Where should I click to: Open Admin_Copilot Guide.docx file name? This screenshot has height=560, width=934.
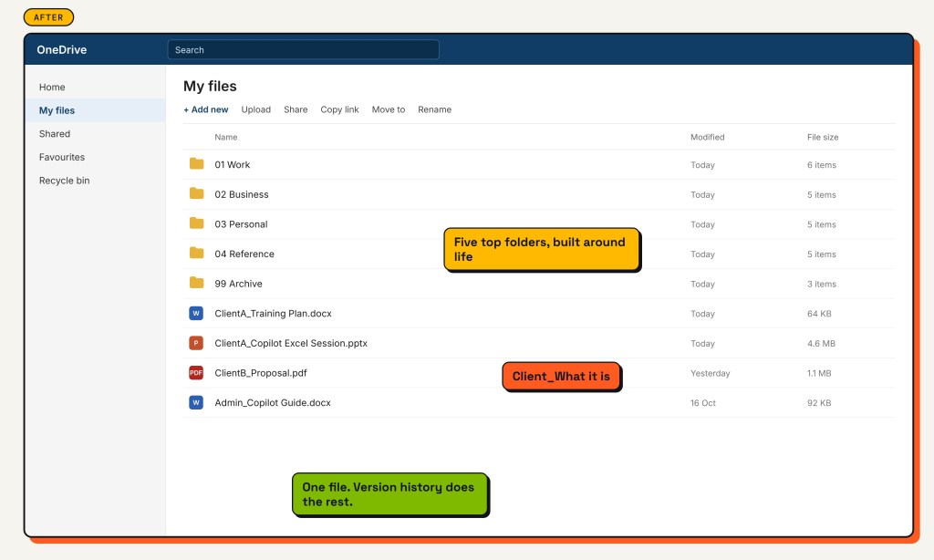click(x=272, y=403)
